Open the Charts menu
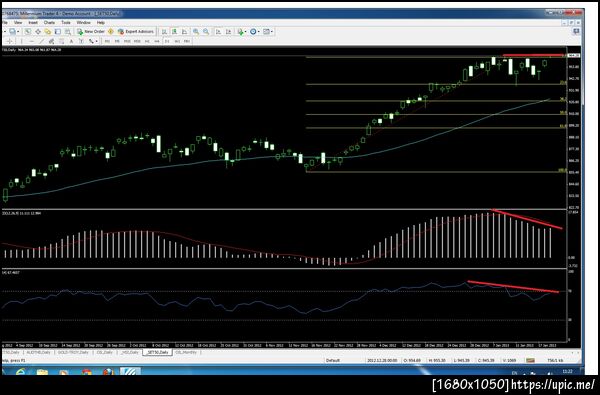Image resolution: width=600 pixels, height=395 pixels. 49,23
